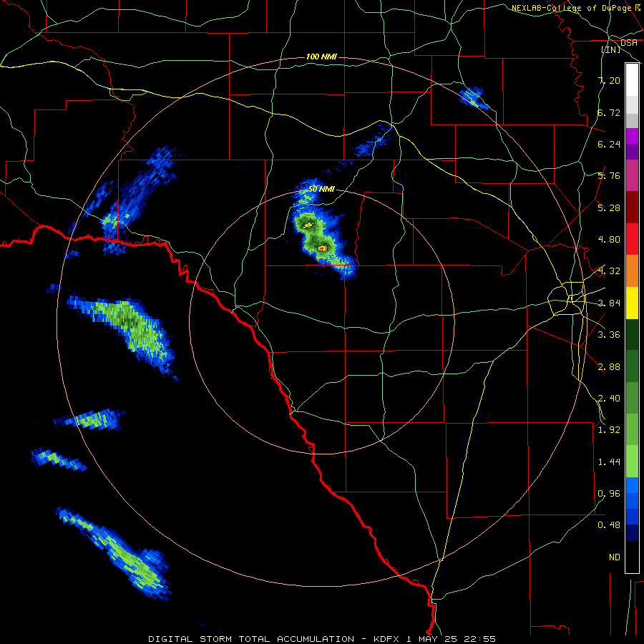This screenshot has height=644, width=644.
Task: Click the 3.84 legend value
Action: (x=609, y=303)
